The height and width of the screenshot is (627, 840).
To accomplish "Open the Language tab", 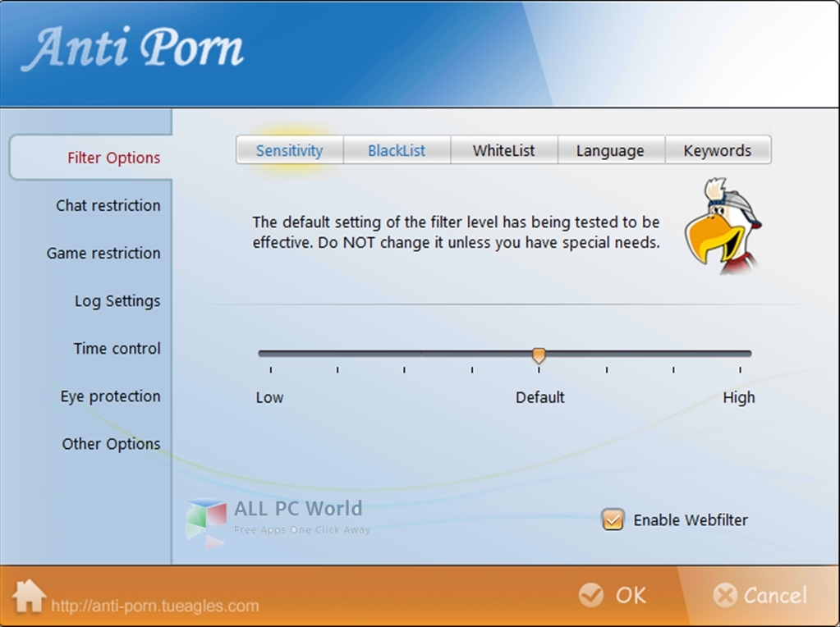I will click(x=611, y=150).
